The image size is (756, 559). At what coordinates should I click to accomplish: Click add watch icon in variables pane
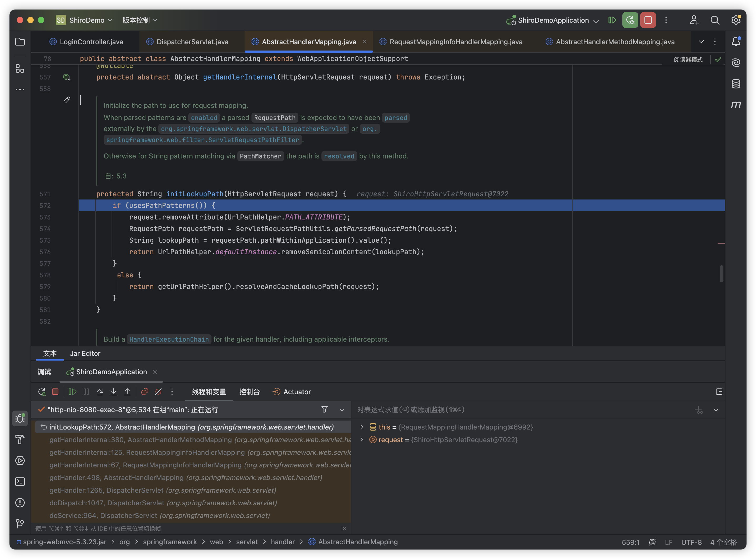coord(699,410)
